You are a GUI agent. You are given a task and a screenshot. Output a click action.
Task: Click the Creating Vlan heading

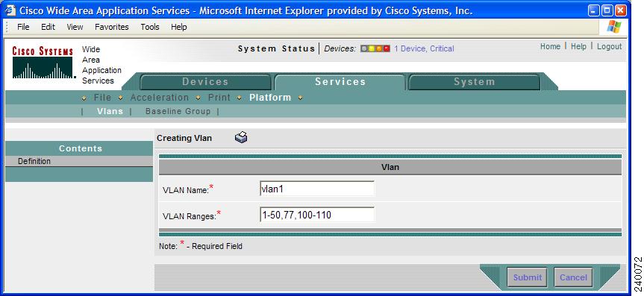[x=184, y=139]
